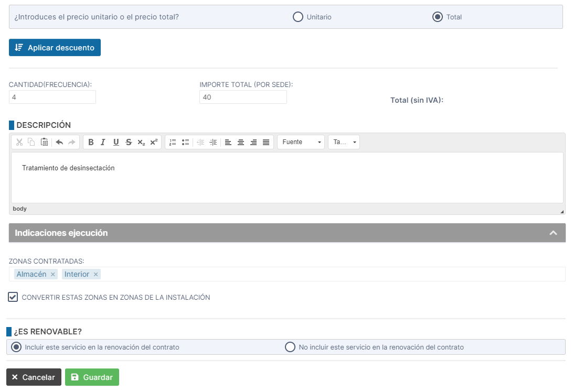Click the underline formatting icon
Viewport: 573px width, 392px height.
pos(116,142)
